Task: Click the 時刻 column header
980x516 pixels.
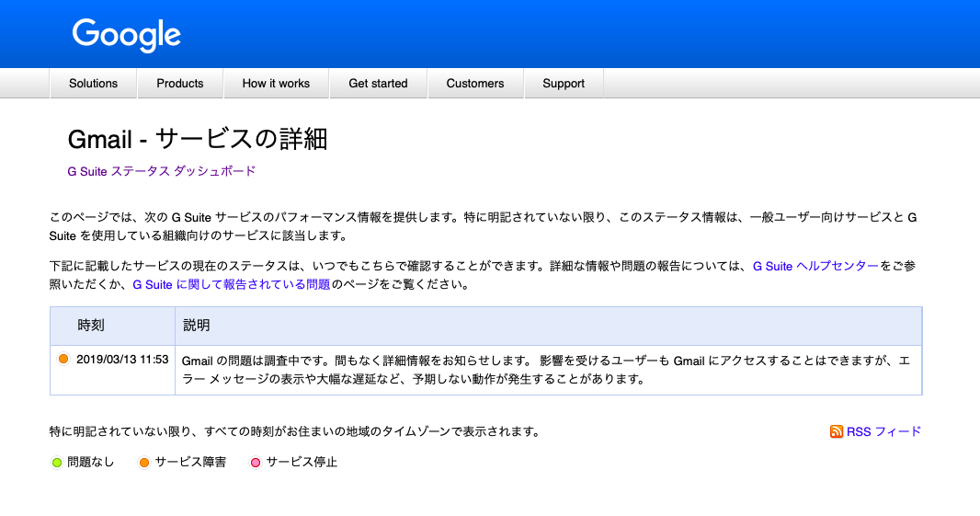Action: click(91, 326)
